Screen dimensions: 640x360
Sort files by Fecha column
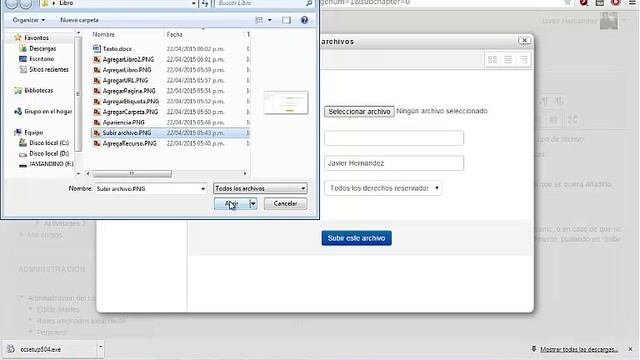pyautogui.click(x=174, y=35)
